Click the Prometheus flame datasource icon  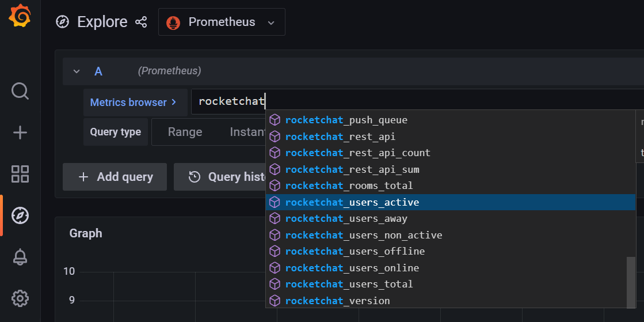pyautogui.click(x=173, y=22)
